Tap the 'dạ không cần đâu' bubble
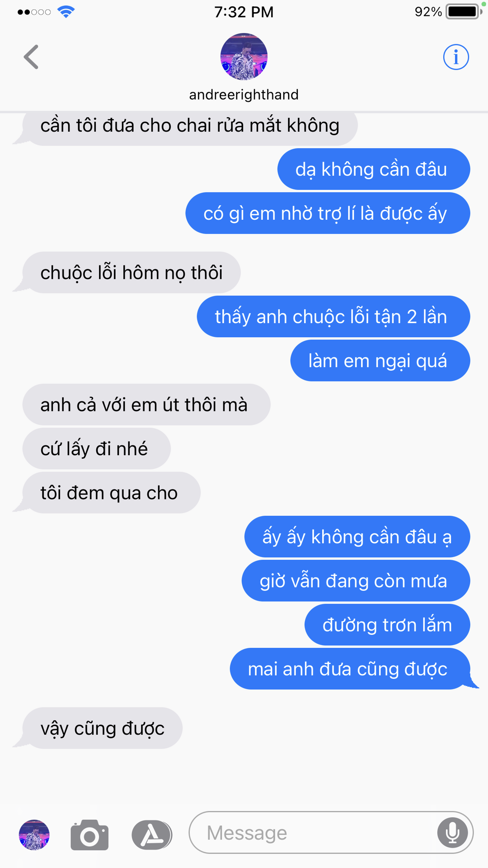Screen dimensions: 488x868 click(x=374, y=169)
